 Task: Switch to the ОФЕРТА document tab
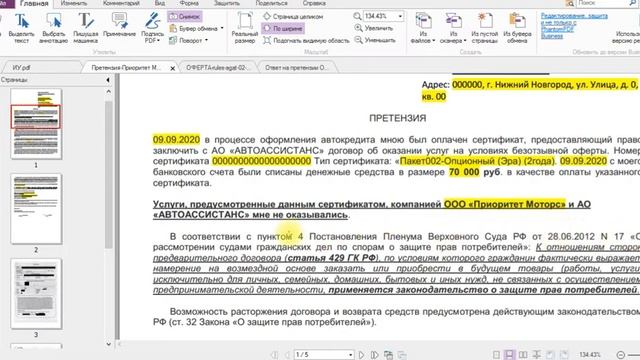tap(217, 67)
